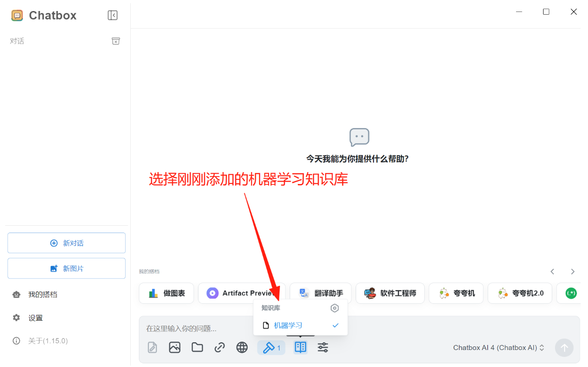Click the 对话 section label
This screenshot has height=367, width=588.
pos(17,41)
